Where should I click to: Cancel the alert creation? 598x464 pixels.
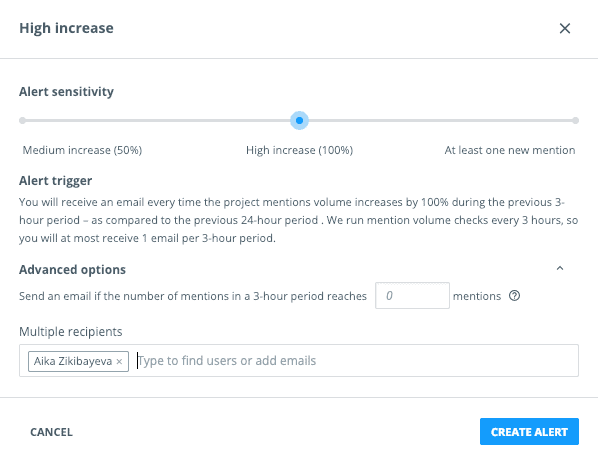(51, 432)
